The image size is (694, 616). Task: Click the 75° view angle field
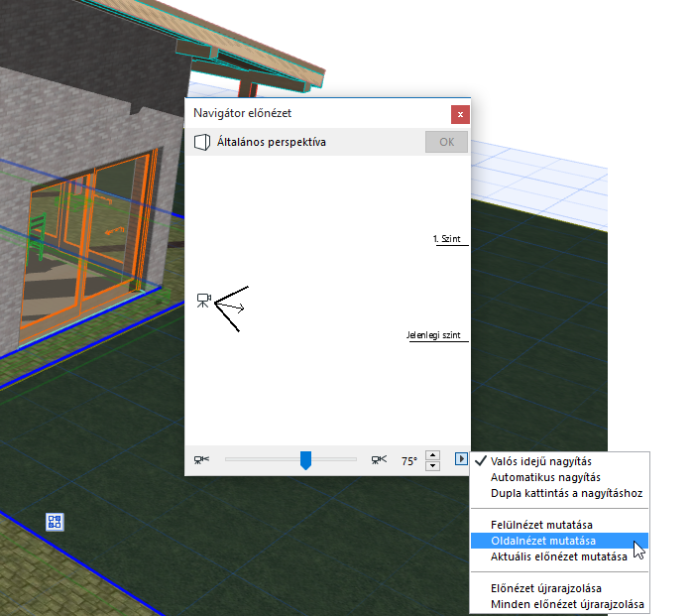(409, 461)
